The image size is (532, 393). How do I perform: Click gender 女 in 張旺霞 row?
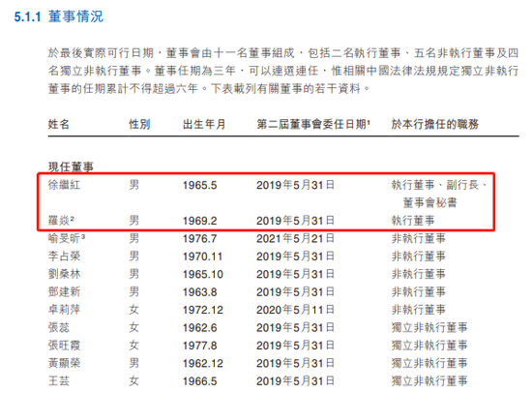point(134,346)
